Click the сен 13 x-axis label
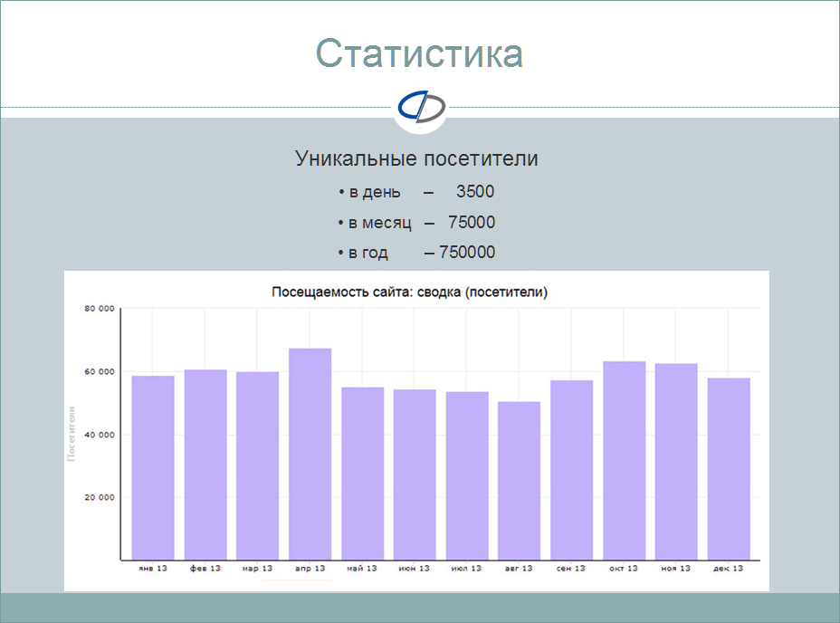The width and height of the screenshot is (840, 623). (571, 569)
